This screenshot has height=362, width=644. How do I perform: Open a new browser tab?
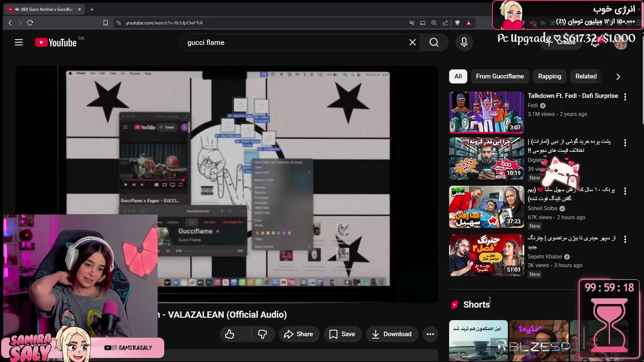(92, 9)
